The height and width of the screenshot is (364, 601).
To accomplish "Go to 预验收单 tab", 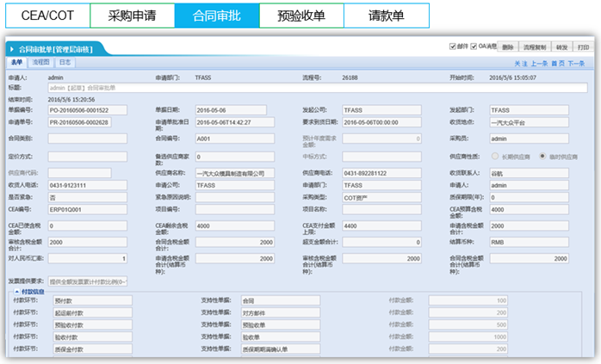I will coord(301,15).
